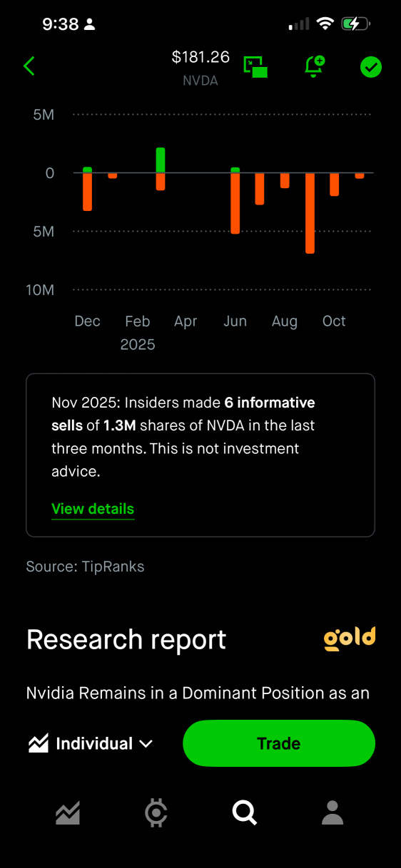Tap the Gold badge logo
The image size is (401, 868).
pyautogui.click(x=350, y=639)
